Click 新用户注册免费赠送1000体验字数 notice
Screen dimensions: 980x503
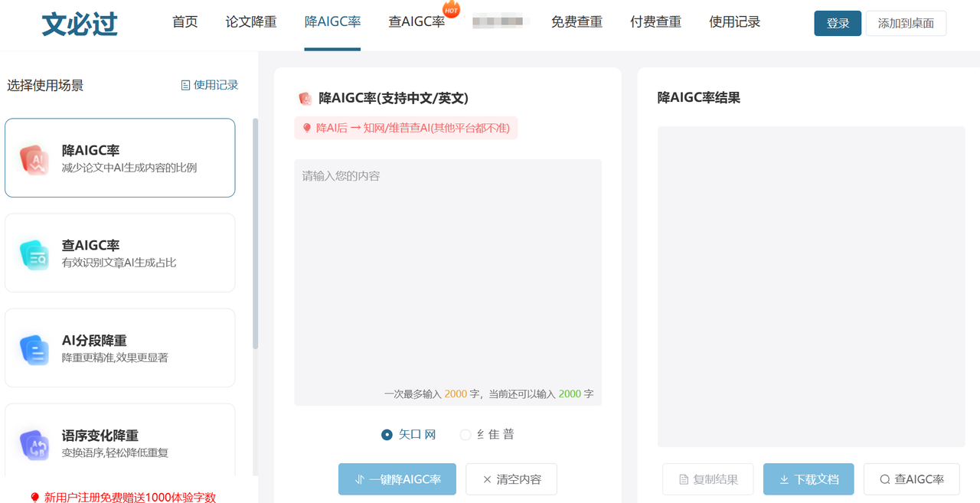coord(130,498)
